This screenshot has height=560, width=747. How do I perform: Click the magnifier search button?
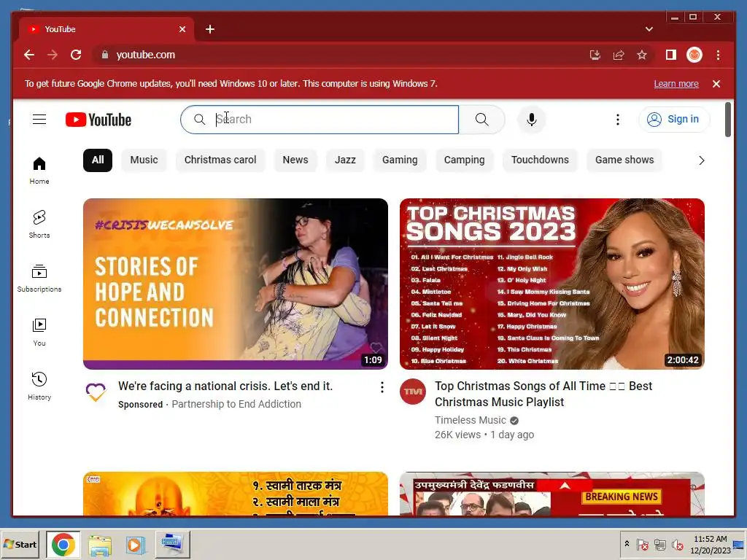coord(481,120)
